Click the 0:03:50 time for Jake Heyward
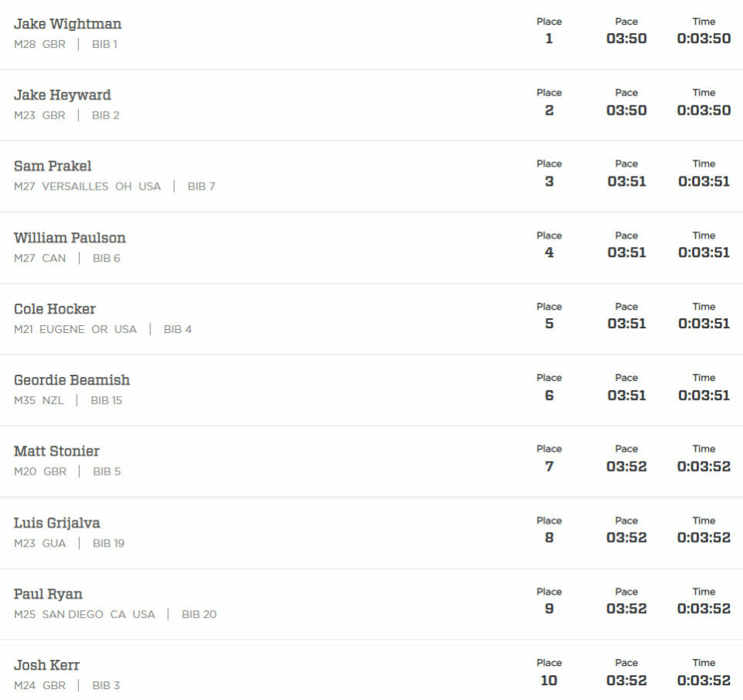Image resolution: width=743 pixels, height=700 pixels. click(704, 110)
